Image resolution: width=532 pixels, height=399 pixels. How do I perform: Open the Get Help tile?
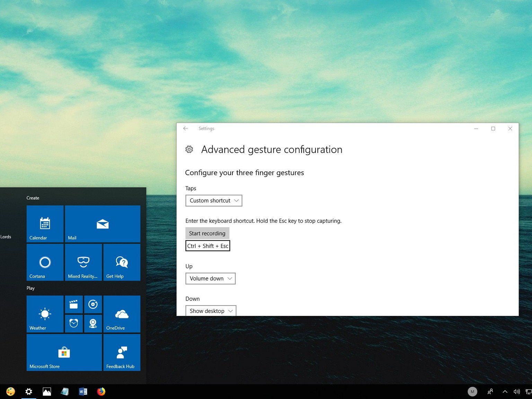[122, 262]
